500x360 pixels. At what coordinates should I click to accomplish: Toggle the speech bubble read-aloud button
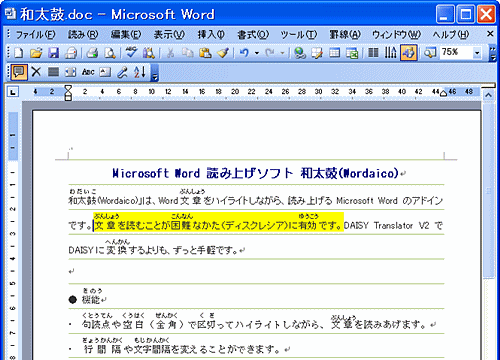pyautogui.click(x=19, y=72)
